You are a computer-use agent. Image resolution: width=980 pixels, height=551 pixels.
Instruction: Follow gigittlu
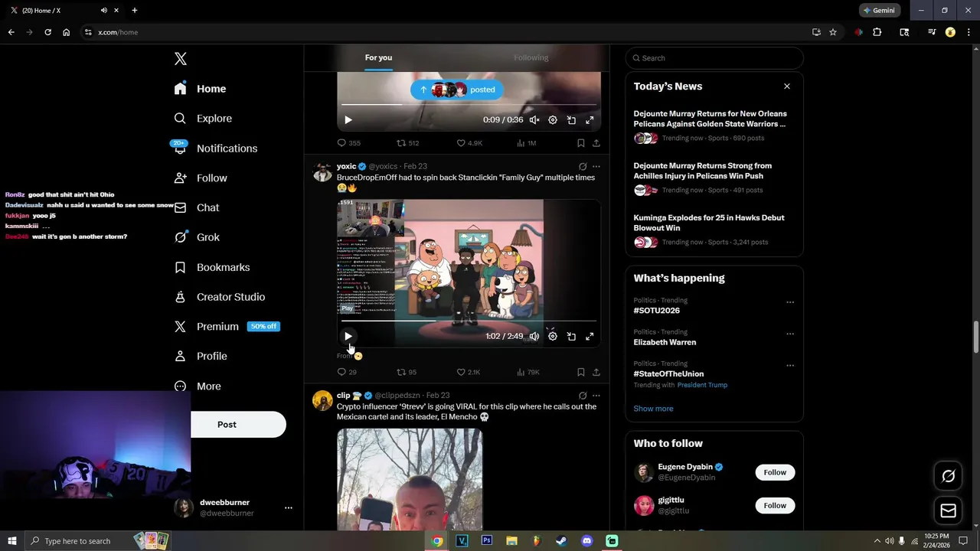(x=775, y=506)
